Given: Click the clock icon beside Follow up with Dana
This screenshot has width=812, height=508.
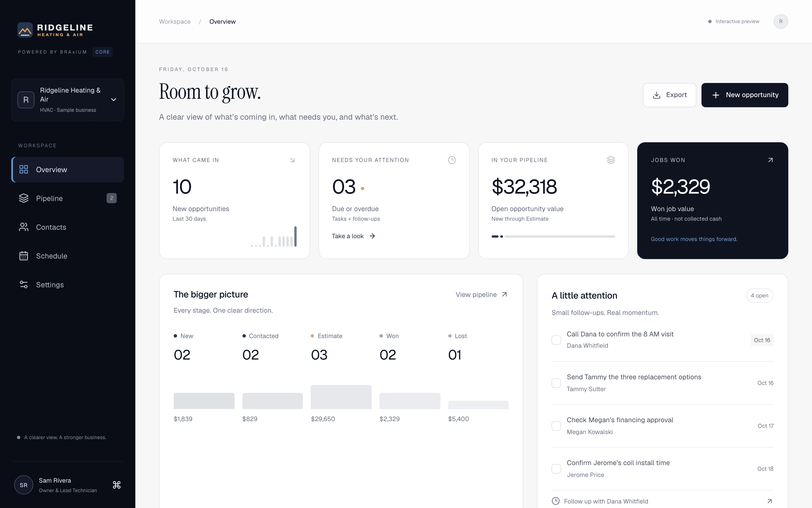Looking at the screenshot, I should click(x=556, y=501).
